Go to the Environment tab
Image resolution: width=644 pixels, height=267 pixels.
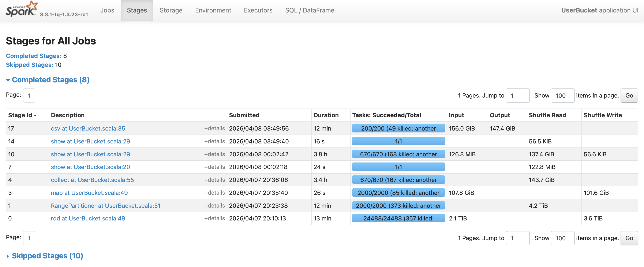coord(213,10)
